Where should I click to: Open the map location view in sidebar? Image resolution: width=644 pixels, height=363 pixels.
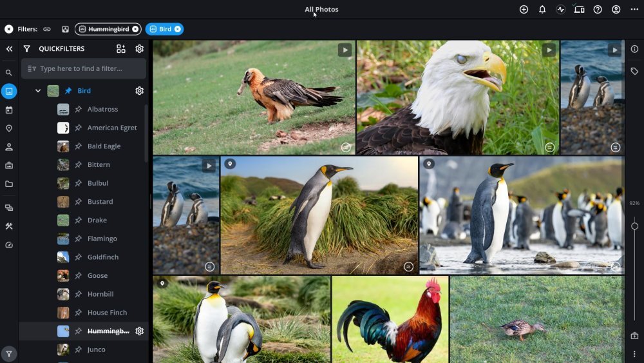[x=9, y=128]
